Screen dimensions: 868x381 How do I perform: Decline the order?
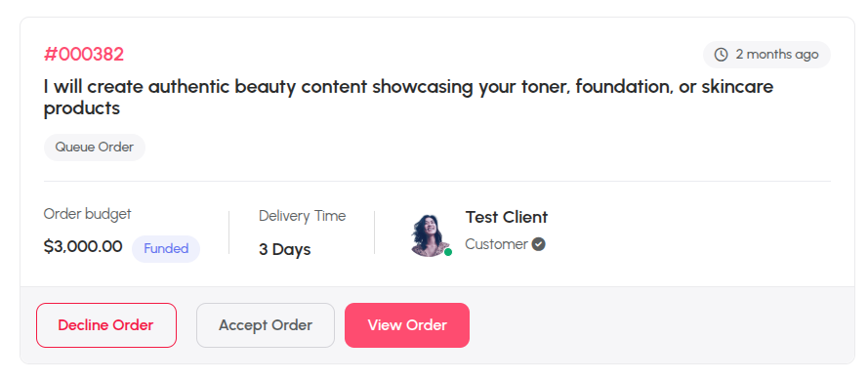(x=106, y=325)
